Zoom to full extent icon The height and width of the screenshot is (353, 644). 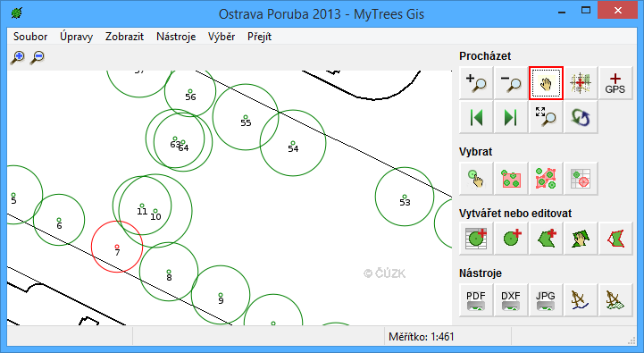click(x=546, y=118)
